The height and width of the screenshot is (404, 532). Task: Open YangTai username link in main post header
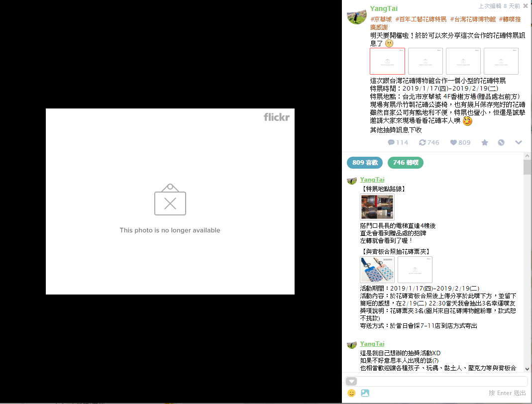tap(383, 8)
